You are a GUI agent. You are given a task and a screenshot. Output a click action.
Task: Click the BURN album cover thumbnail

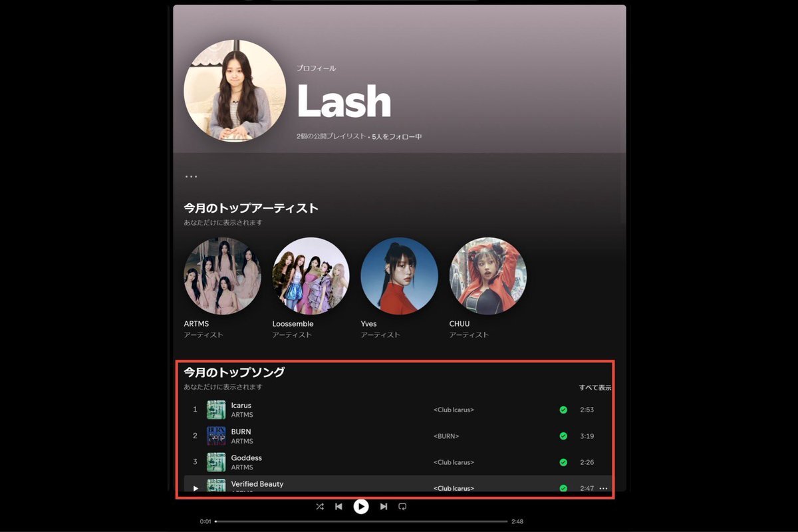[x=216, y=436]
